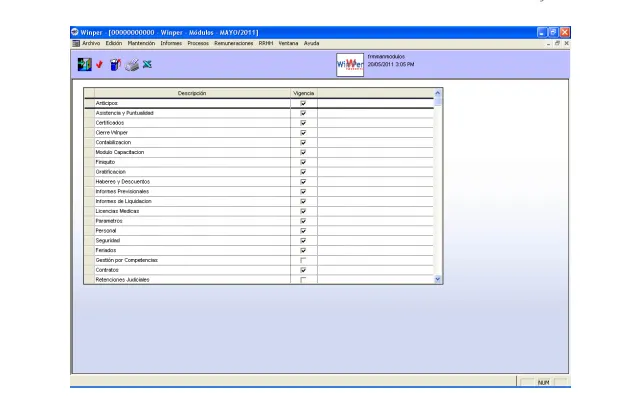This screenshot has width=637, height=401.
Task: Enable Vigencia for Gestión por Competencias
Action: (x=303, y=260)
